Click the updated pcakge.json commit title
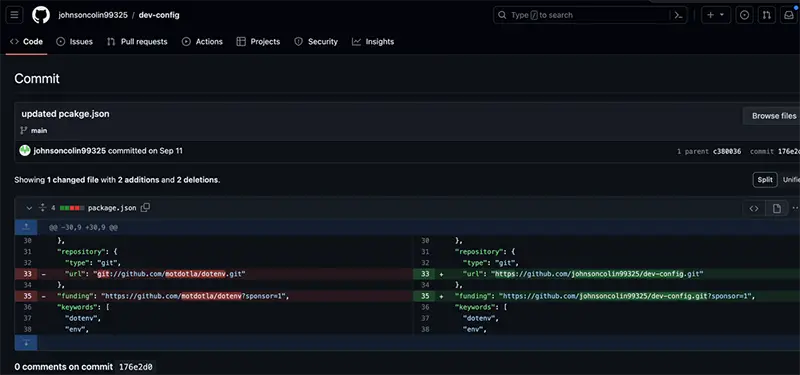Viewport: 800px width, 375px height. click(65, 114)
